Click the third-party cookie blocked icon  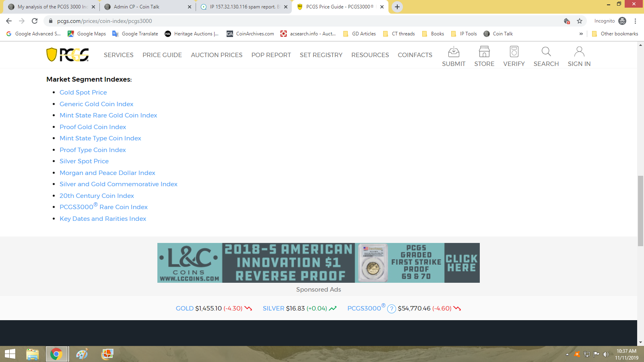point(567,21)
